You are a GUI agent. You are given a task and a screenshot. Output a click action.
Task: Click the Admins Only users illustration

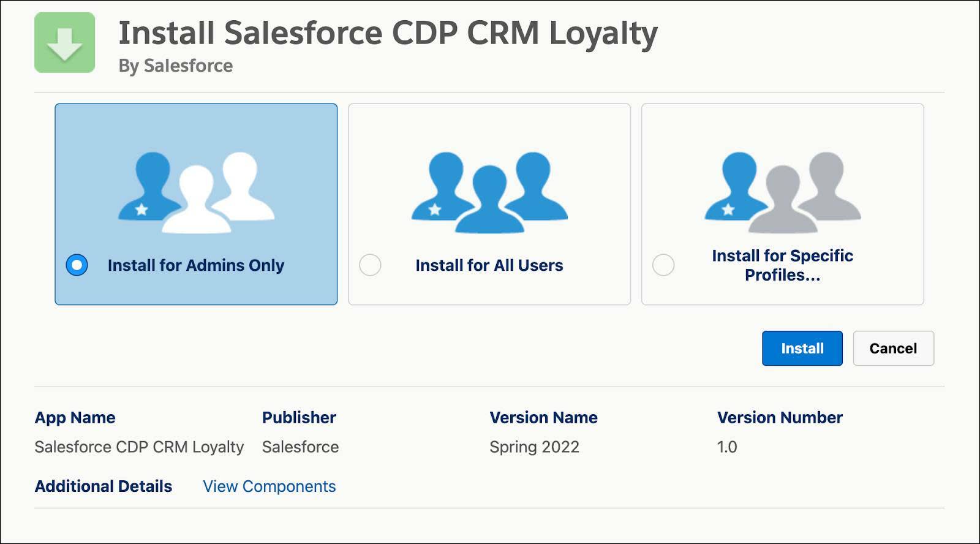pyautogui.click(x=196, y=192)
